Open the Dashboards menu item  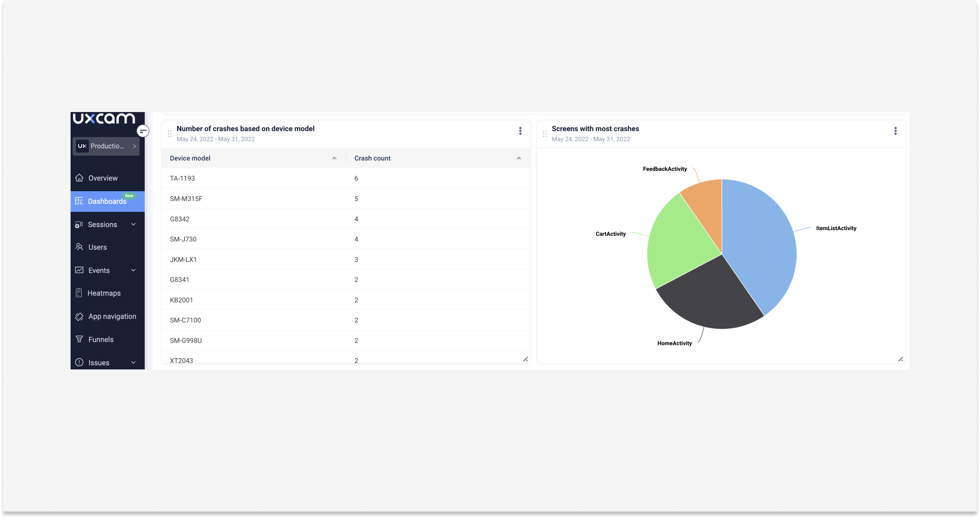[107, 201]
